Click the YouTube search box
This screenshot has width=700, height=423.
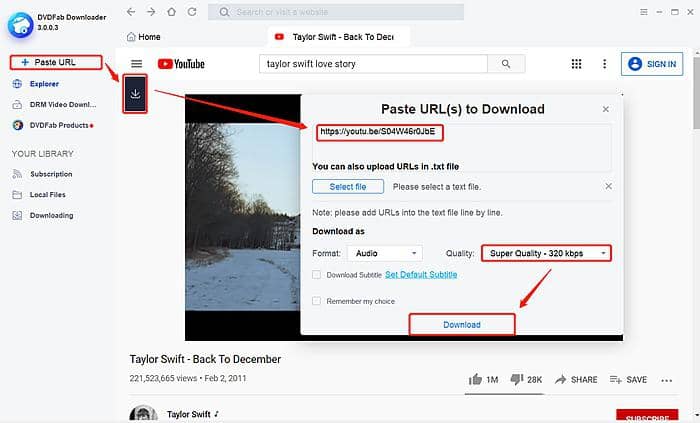tap(373, 64)
